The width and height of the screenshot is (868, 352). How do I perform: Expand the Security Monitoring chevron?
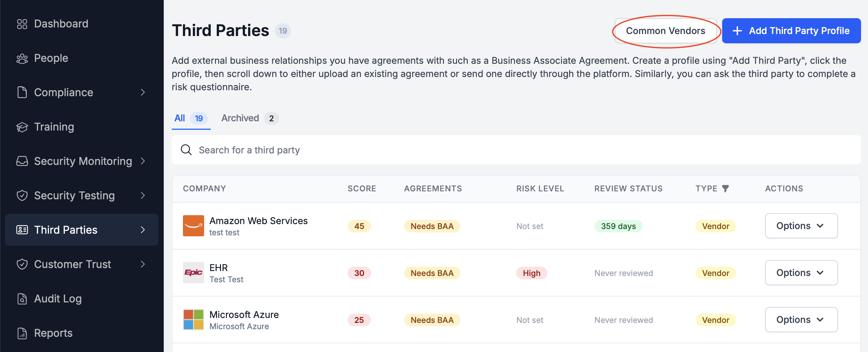[143, 161]
